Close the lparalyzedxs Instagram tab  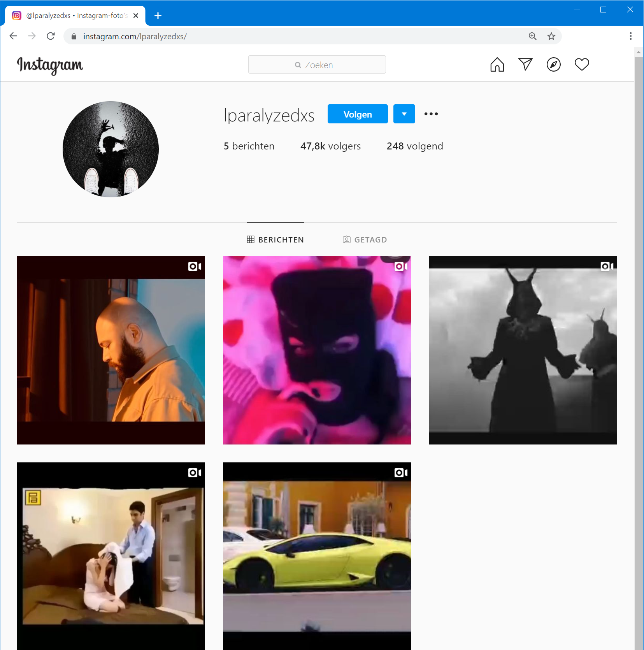pos(136,16)
